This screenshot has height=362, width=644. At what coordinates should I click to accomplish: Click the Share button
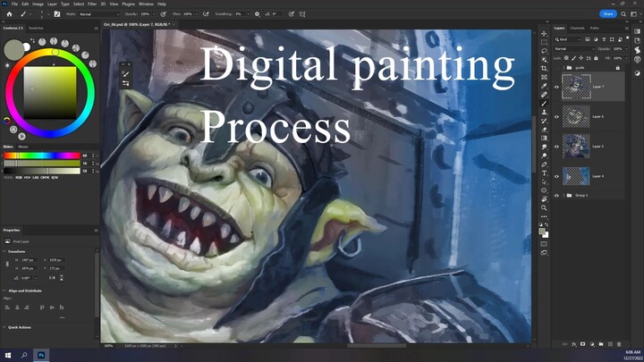point(608,14)
